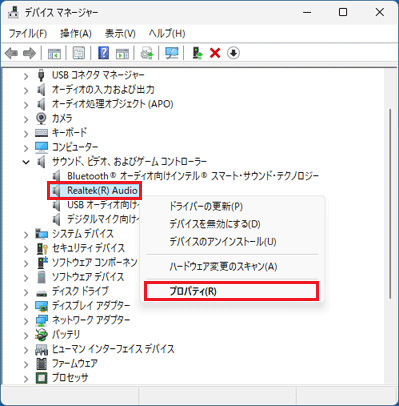399x406 pixels.
Task: Click the update driver toolbar icon
Action: point(147,53)
